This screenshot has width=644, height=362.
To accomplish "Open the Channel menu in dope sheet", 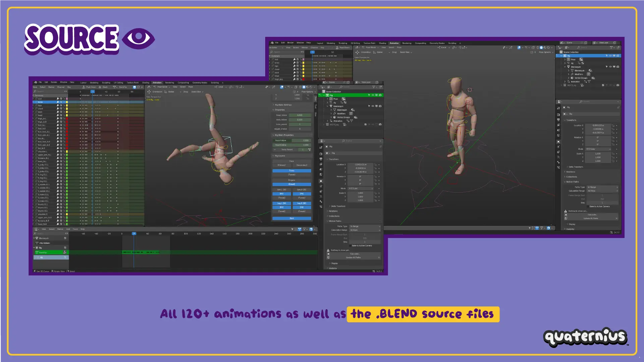I will click(x=61, y=87).
